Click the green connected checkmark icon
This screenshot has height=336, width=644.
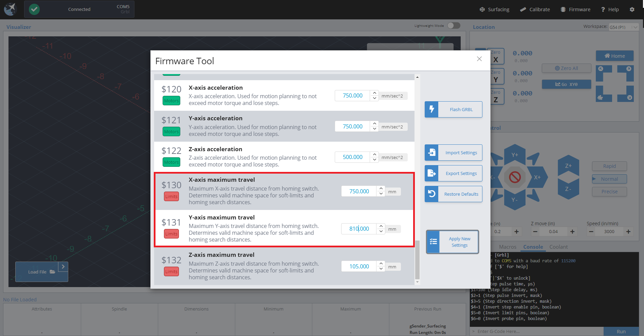34,9
